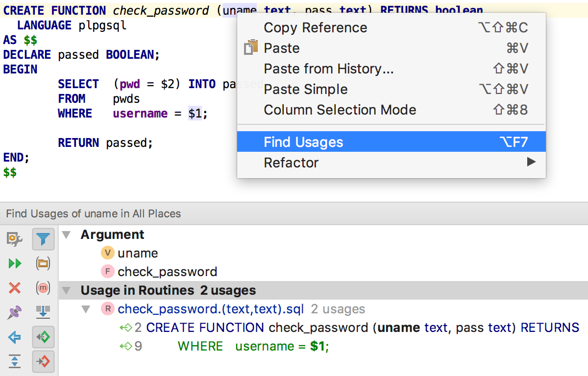Image resolution: width=588 pixels, height=376 pixels.
Task: Open Find Usages settings wrench icon
Action: [x=15, y=239]
